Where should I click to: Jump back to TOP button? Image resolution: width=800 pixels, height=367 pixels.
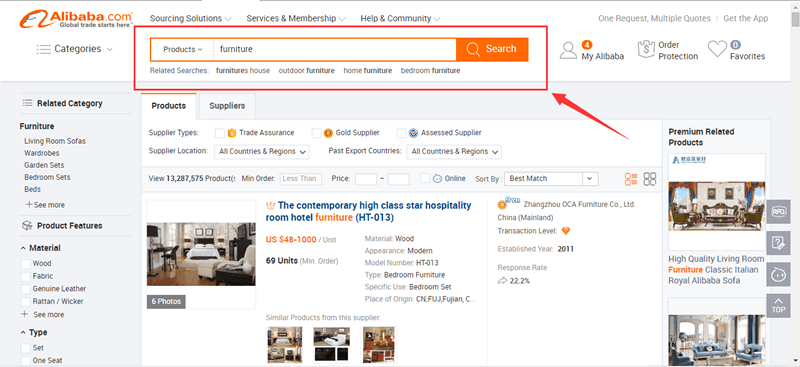click(778, 306)
